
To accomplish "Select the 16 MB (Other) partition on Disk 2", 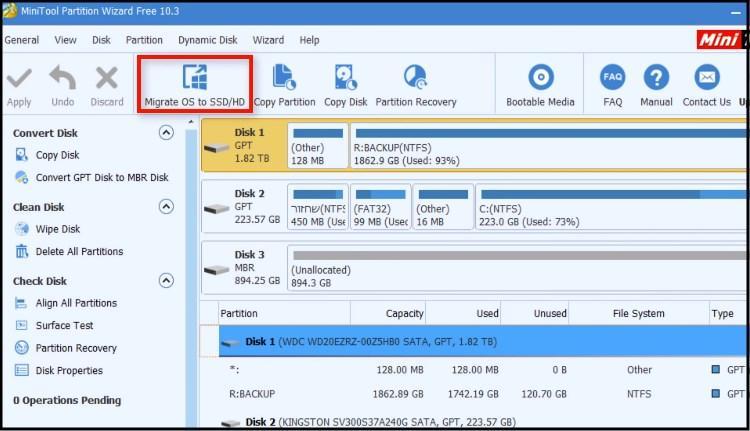I will [x=443, y=207].
